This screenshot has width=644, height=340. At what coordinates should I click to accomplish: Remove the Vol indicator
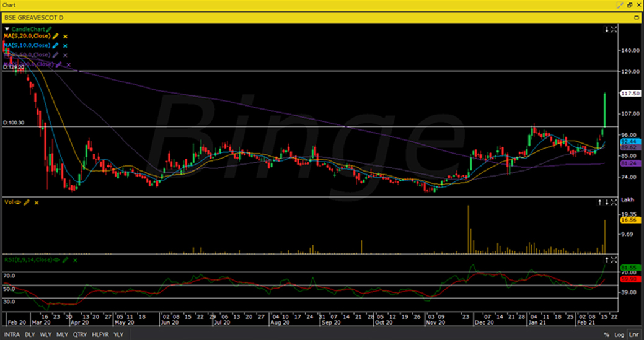tap(37, 203)
